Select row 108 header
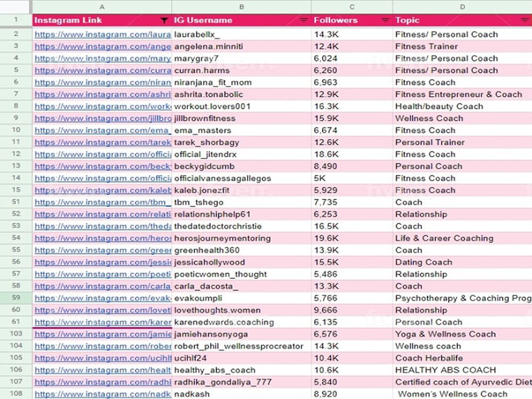Viewport: 532px width, 399px height. point(16,394)
